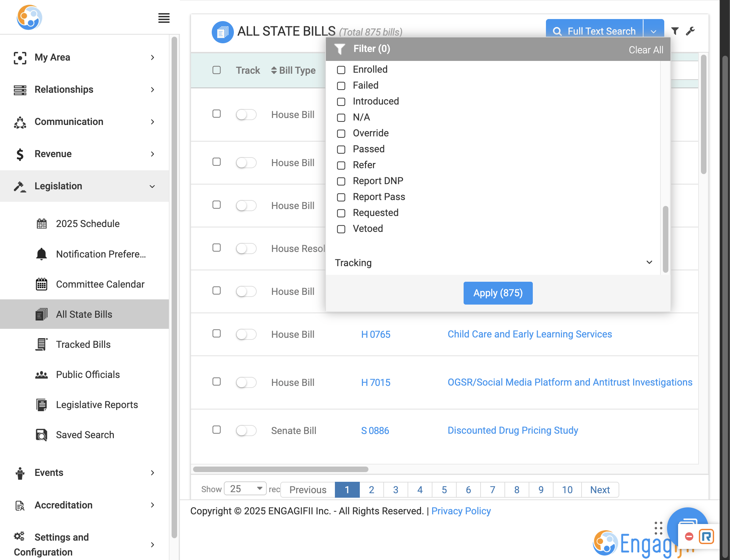Open the Privacy Policy link
This screenshot has width=730, height=560.
coord(461,511)
